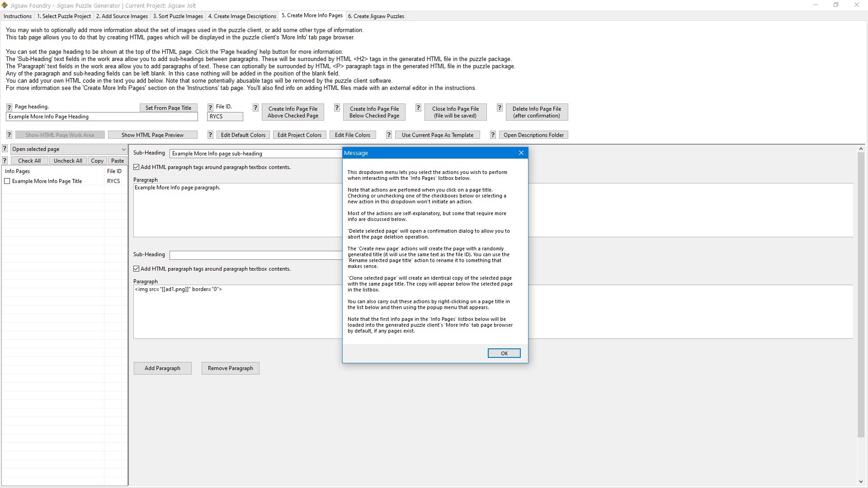Click the File ID input showing RYCS
Screen dimensions: 868x488
coord(225,116)
